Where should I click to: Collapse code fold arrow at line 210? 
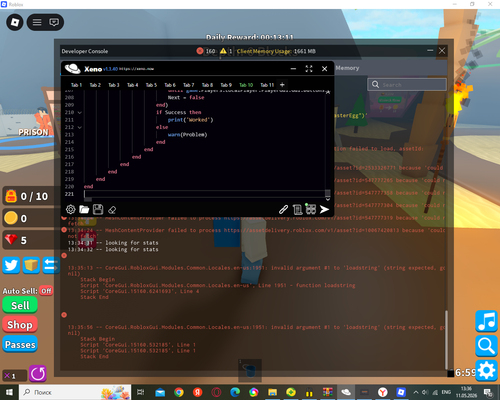pyautogui.click(x=80, y=112)
